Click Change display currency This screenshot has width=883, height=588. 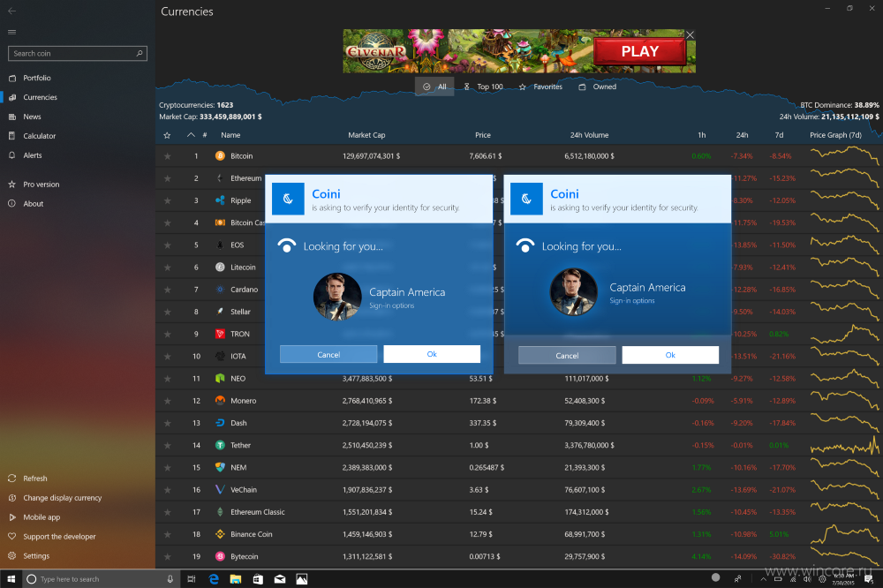(x=63, y=498)
